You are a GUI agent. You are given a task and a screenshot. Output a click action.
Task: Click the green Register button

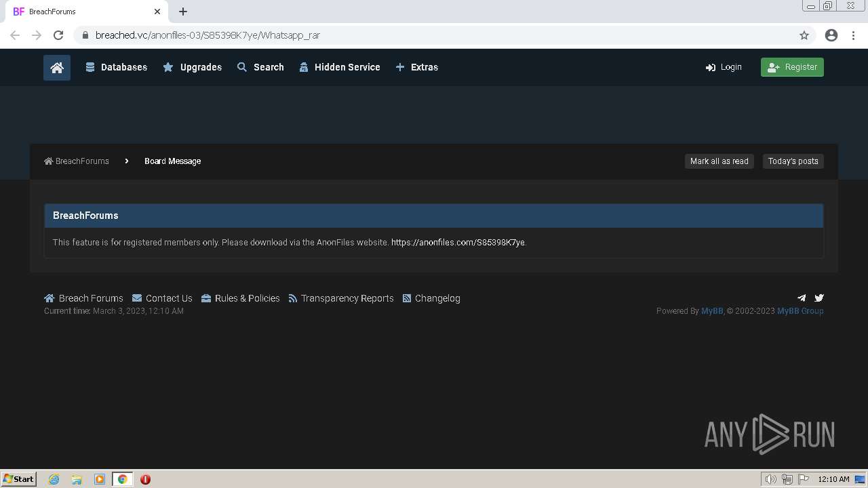pos(792,67)
